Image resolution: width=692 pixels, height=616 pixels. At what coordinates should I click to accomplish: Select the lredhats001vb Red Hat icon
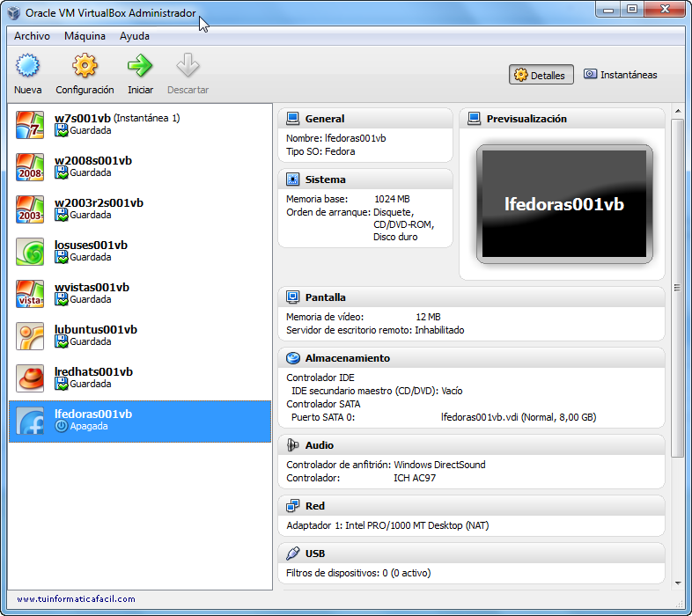coord(30,378)
